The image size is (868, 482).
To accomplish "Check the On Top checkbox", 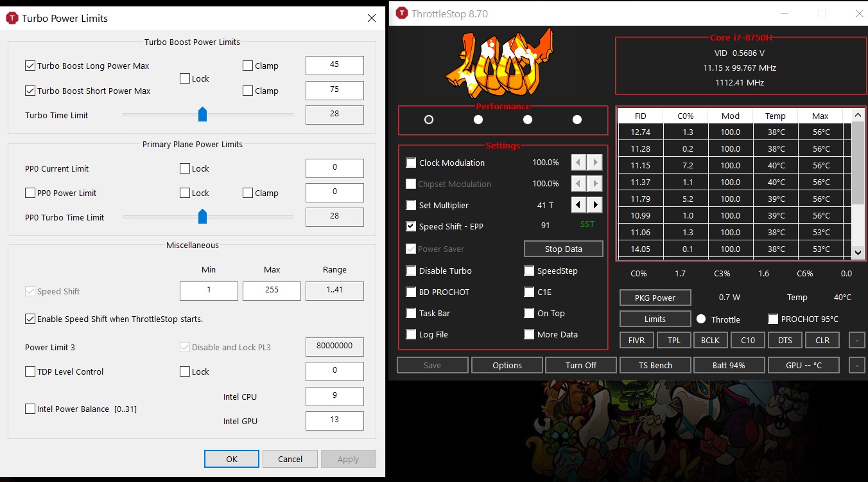I will pos(529,313).
